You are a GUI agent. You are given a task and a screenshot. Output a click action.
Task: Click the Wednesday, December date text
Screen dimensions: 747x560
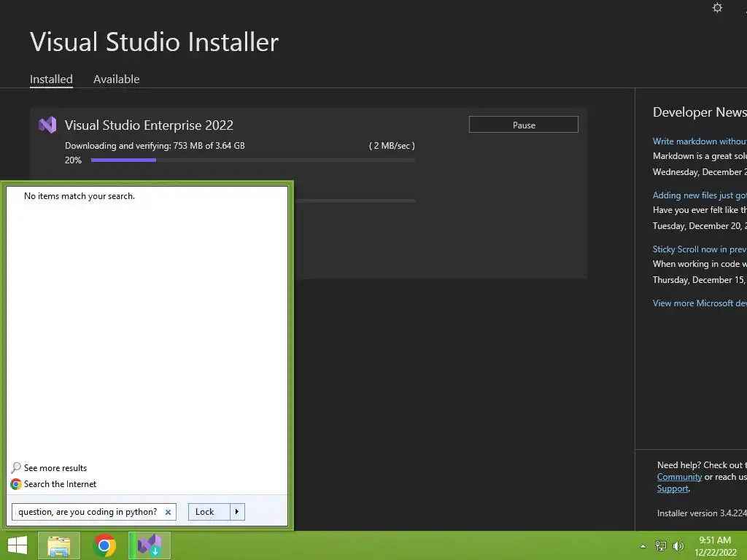700,172
